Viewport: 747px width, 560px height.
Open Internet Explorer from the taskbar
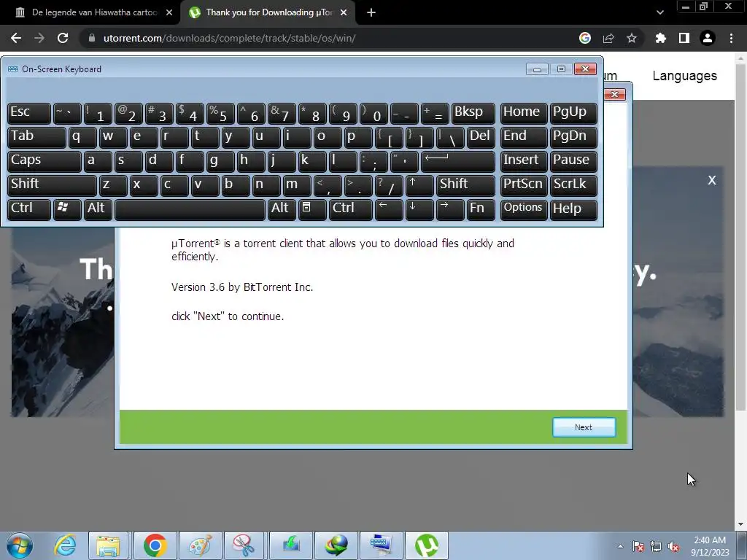click(65, 545)
